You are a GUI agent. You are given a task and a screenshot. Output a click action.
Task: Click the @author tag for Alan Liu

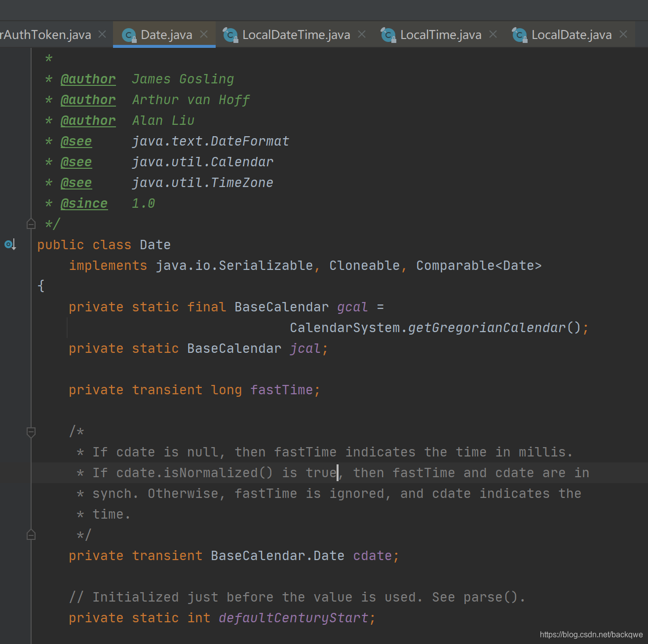tap(88, 120)
